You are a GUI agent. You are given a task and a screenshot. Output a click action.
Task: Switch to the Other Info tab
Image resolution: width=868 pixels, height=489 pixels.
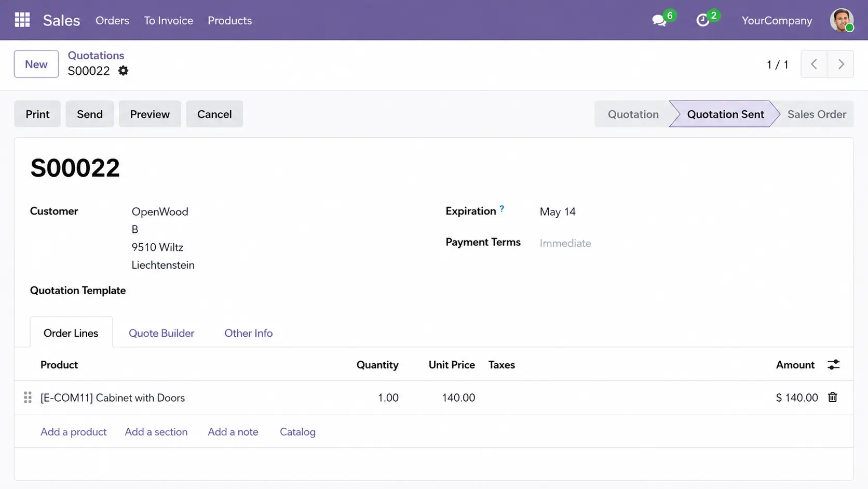click(248, 333)
